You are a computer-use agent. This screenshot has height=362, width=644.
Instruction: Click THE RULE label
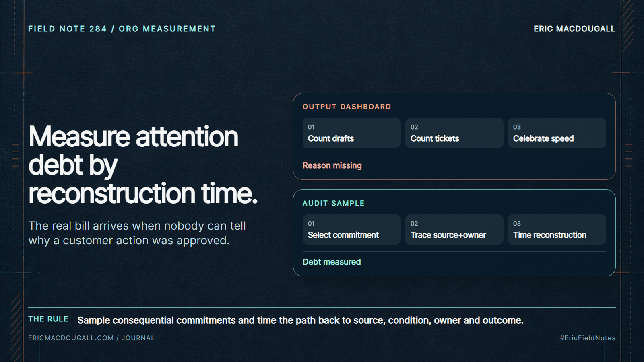48,319
